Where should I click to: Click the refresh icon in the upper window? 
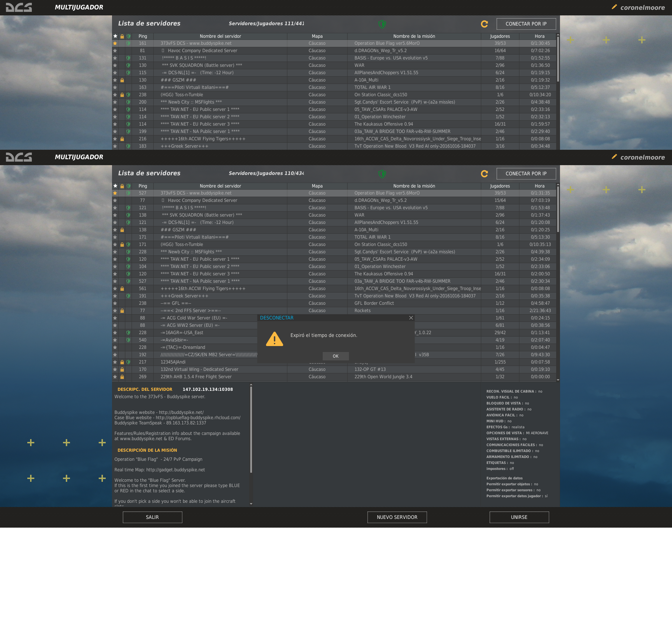tap(484, 24)
